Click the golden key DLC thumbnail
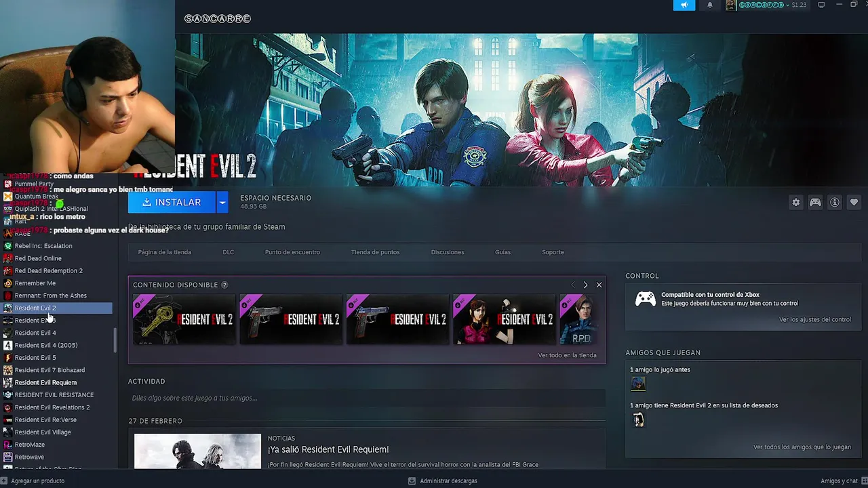The image size is (868, 488). point(184,319)
